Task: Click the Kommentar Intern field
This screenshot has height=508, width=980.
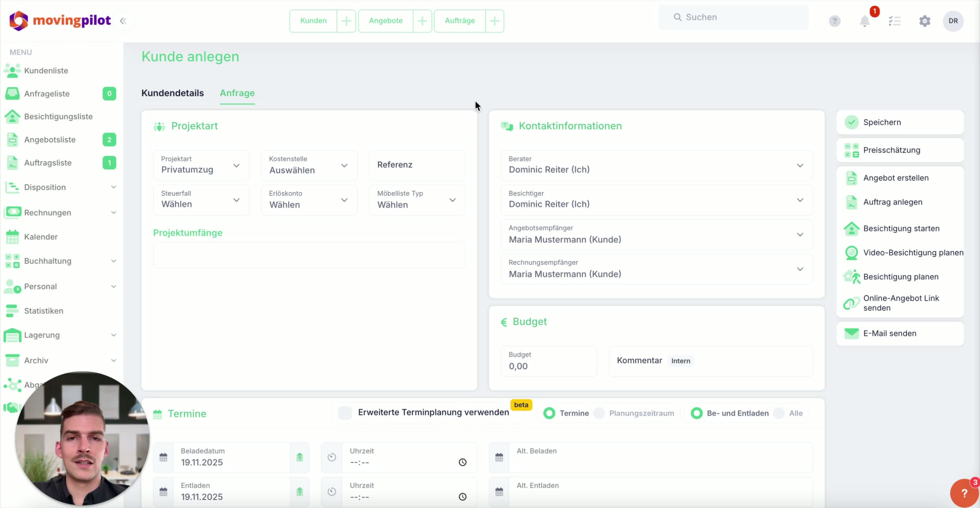Action: tap(710, 361)
